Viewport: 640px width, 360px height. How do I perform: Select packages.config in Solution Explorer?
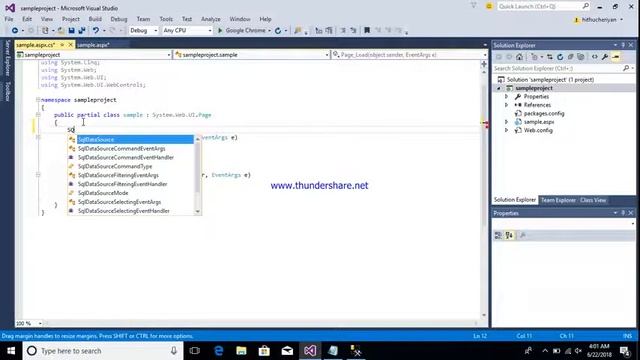(x=544, y=113)
